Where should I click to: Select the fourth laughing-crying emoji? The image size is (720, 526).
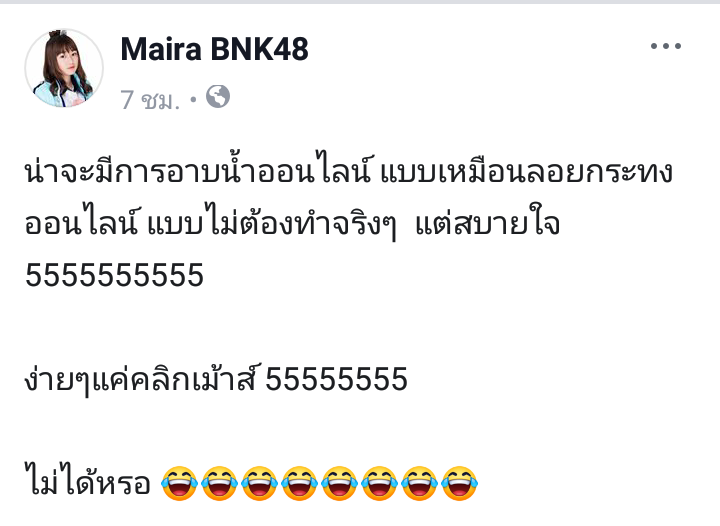(x=299, y=483)
